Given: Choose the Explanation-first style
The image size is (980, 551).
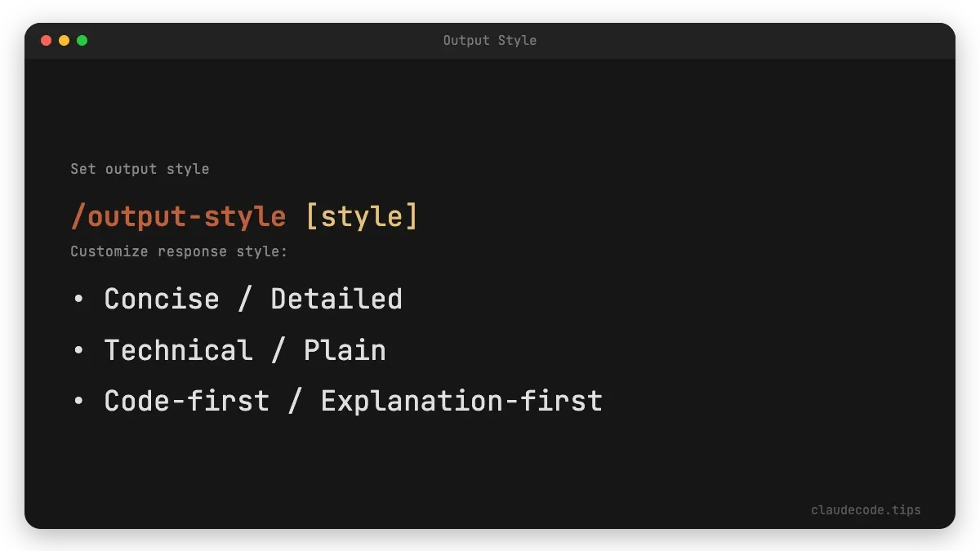Looking at the screenshot, I should 461,400.
